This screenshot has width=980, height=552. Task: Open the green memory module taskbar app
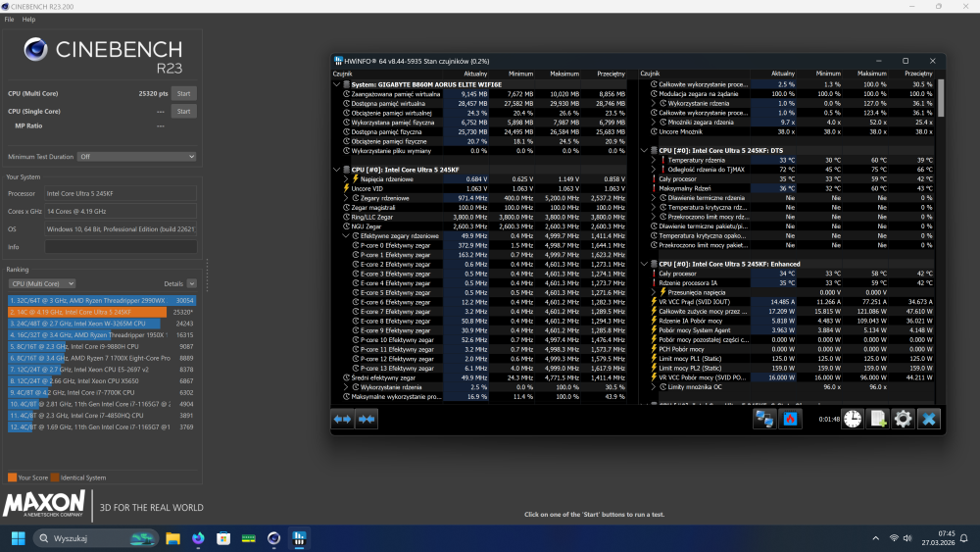click(249, 538)
